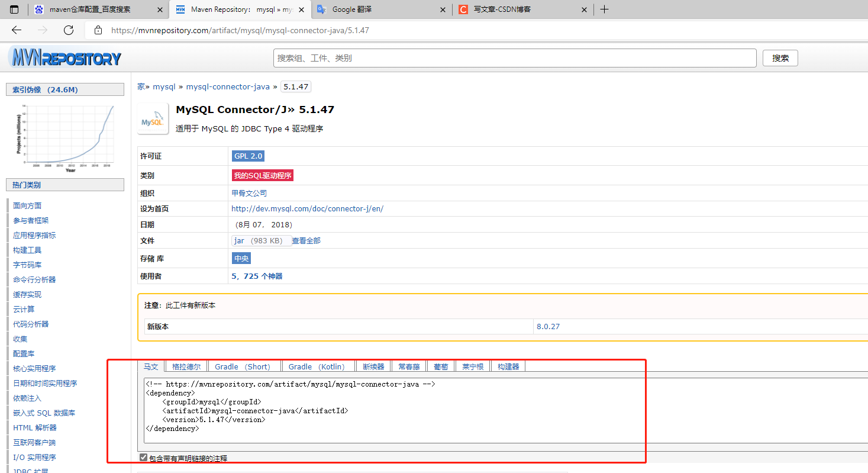Switch to the Google 翻译 tab

point(382,9)
